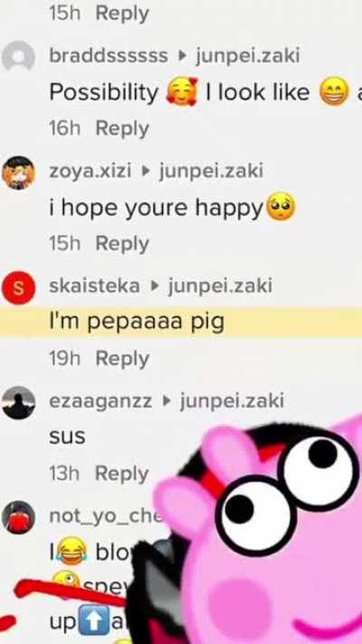
Task: Tap pleading face emoji after happy
Action: (281, 207)
